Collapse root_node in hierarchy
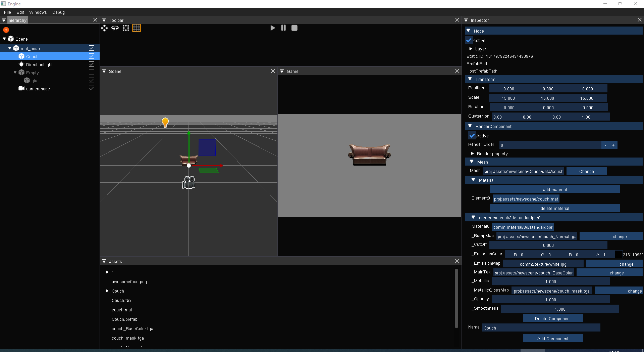Viewport: 644px width, 352px height. (10, 48)
